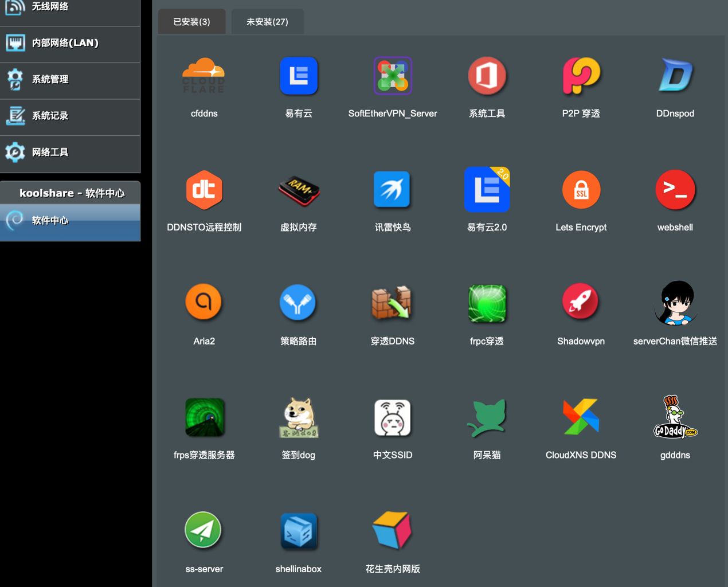Image resolution: width=728 pixels, height=587 pixels.
Task: Click the 软件中心 sidebar entry
Action: [x=70, y=221]
